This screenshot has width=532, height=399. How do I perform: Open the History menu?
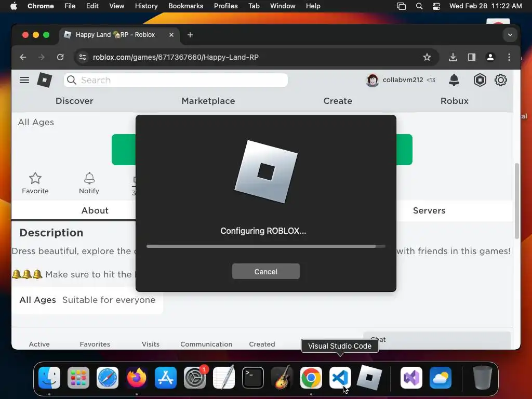[146, 6]
